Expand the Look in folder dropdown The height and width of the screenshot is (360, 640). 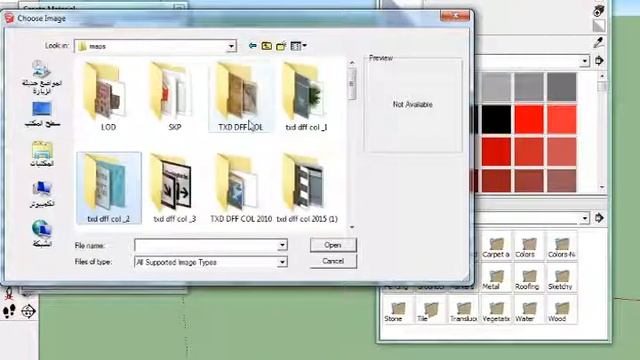point(231,46)
